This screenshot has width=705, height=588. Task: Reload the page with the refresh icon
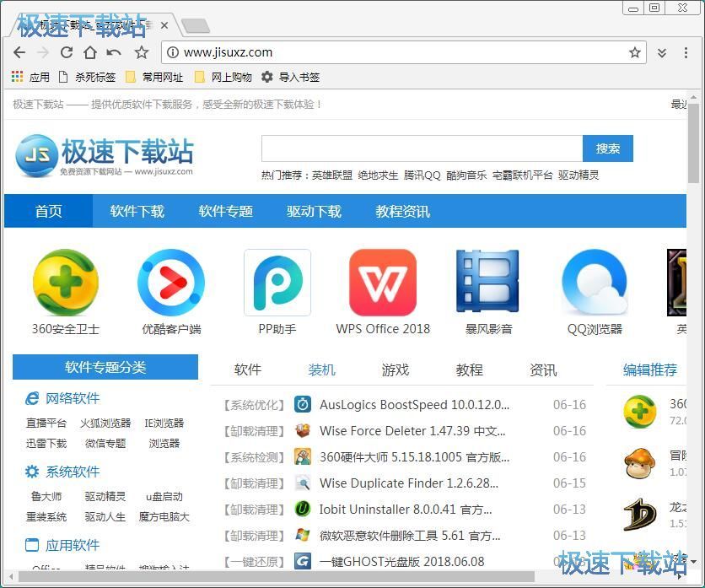67,52
